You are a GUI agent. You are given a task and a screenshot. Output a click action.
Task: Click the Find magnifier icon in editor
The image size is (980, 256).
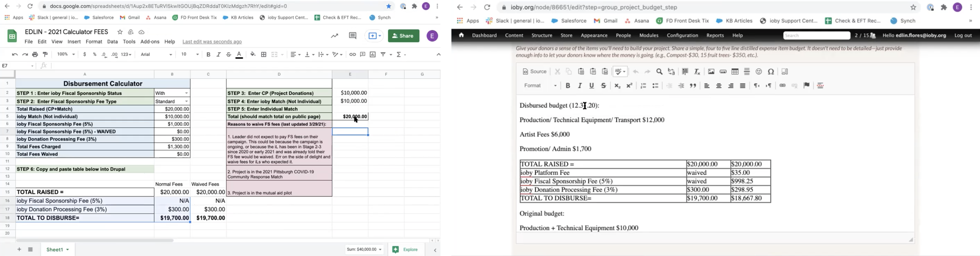[x=660, y=71]
